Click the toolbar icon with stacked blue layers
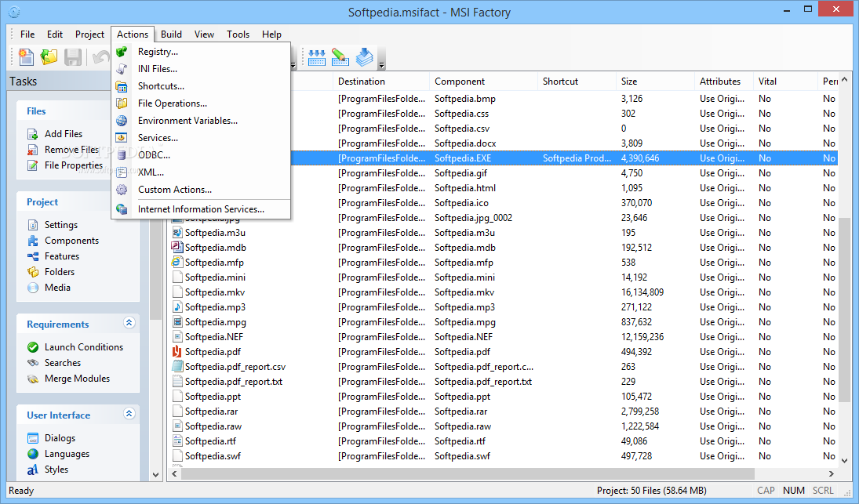The height and width of the screenshot is (504, 859). tap(364, 57)
